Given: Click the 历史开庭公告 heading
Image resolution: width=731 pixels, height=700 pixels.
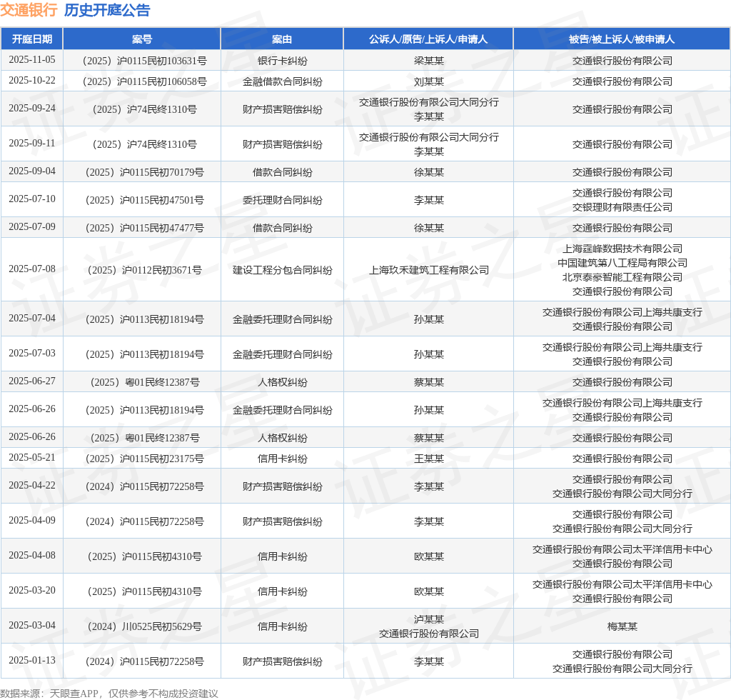Looking at the screenshot, I should coord(107,10).
